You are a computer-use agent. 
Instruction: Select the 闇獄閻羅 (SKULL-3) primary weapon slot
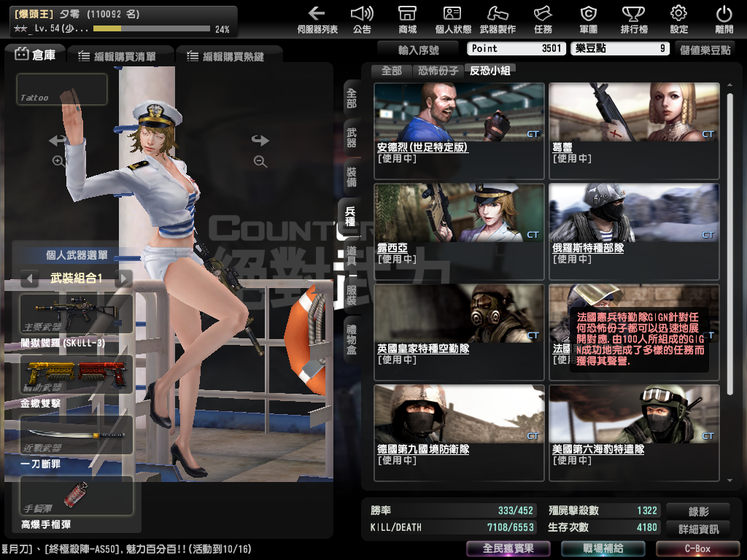pos(76,314)
